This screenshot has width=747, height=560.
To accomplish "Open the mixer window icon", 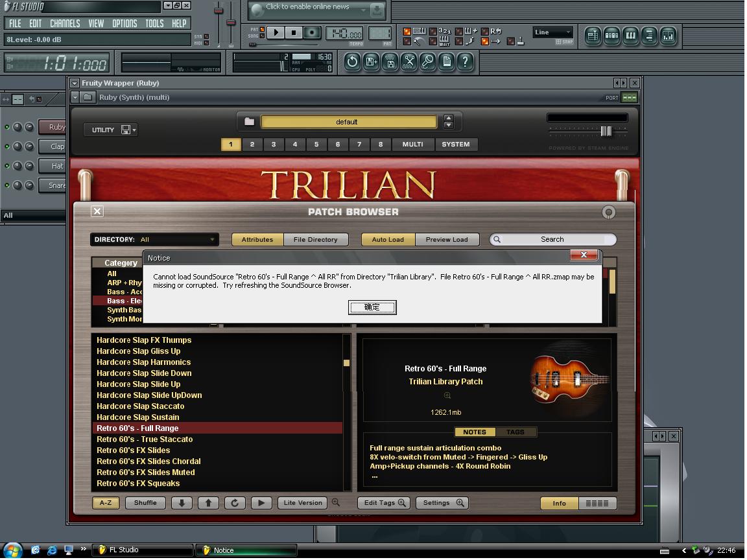I will (x=669, y=36).
